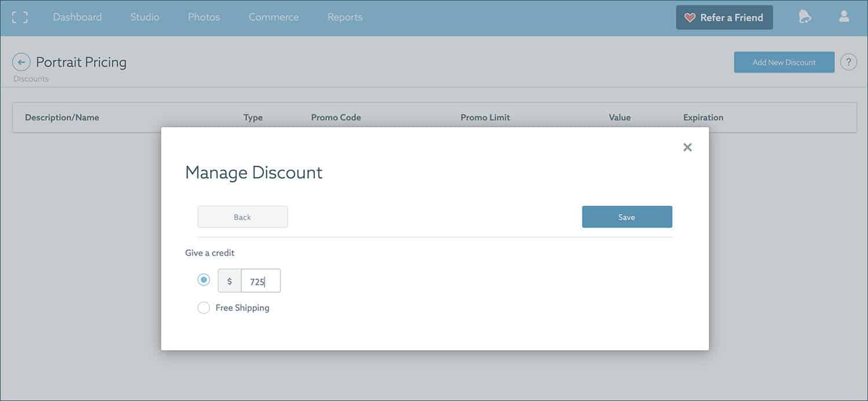Navigate to the Reports section
This screenshot has height=401, width=868.
pyautogui.click(x=345, y=17)
